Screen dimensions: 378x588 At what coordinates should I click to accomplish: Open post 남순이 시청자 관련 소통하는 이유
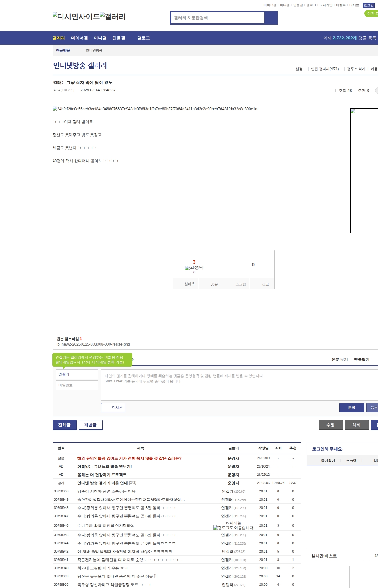106,491
